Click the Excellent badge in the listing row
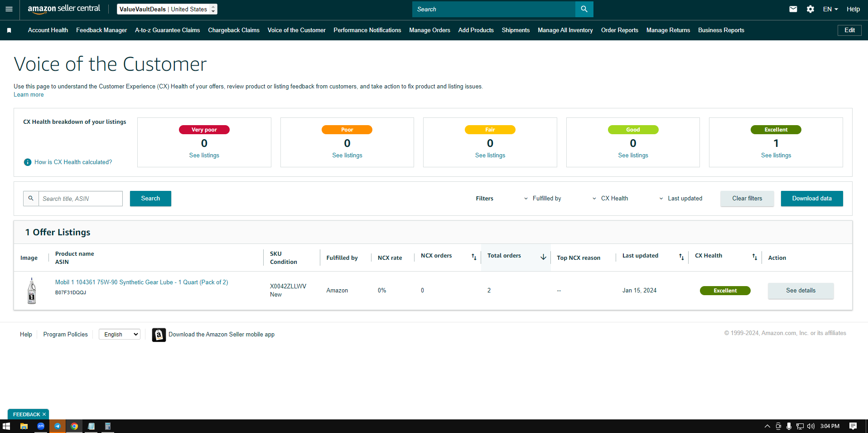 [725, 291]
